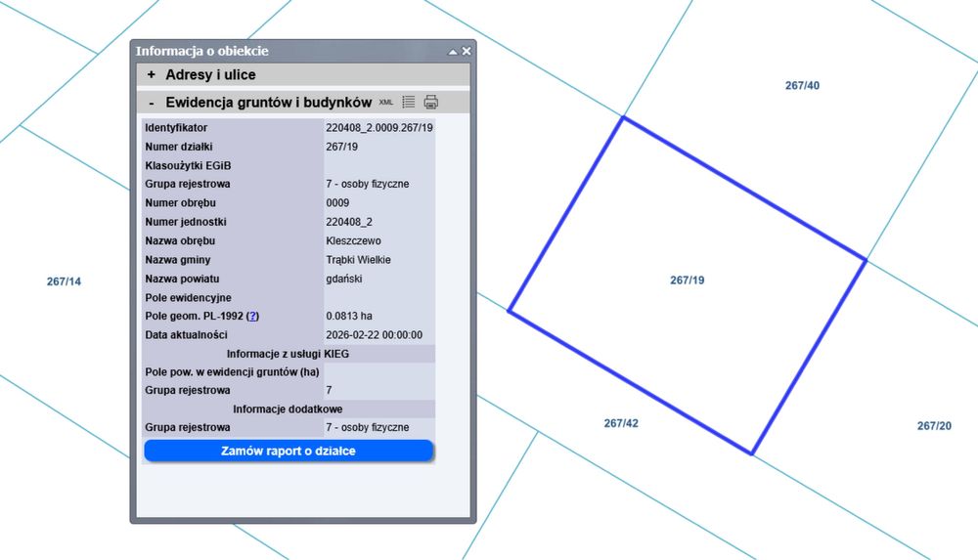Click parcel label 267/42 on the map
This screenshot has height=560, width=978.
point(621,423)
